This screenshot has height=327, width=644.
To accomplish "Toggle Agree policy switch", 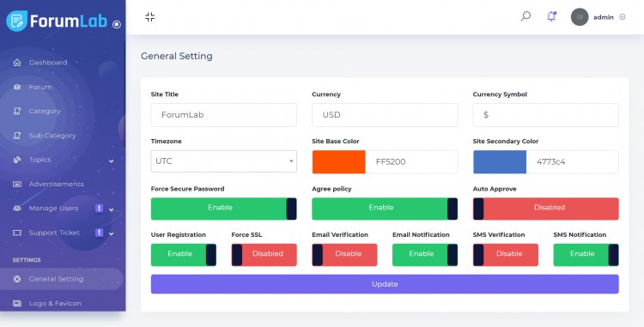I will pyautogui.click(x=385, y=209).
